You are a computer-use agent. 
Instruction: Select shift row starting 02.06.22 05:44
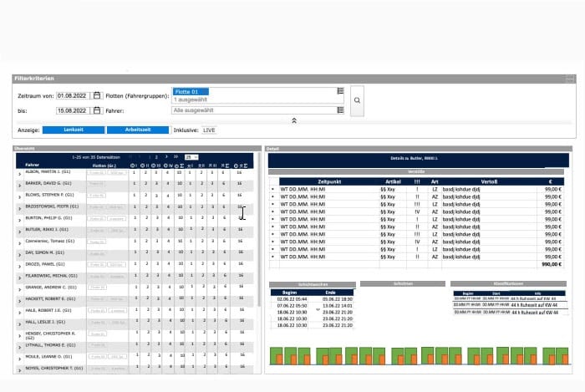pos(312,299)
